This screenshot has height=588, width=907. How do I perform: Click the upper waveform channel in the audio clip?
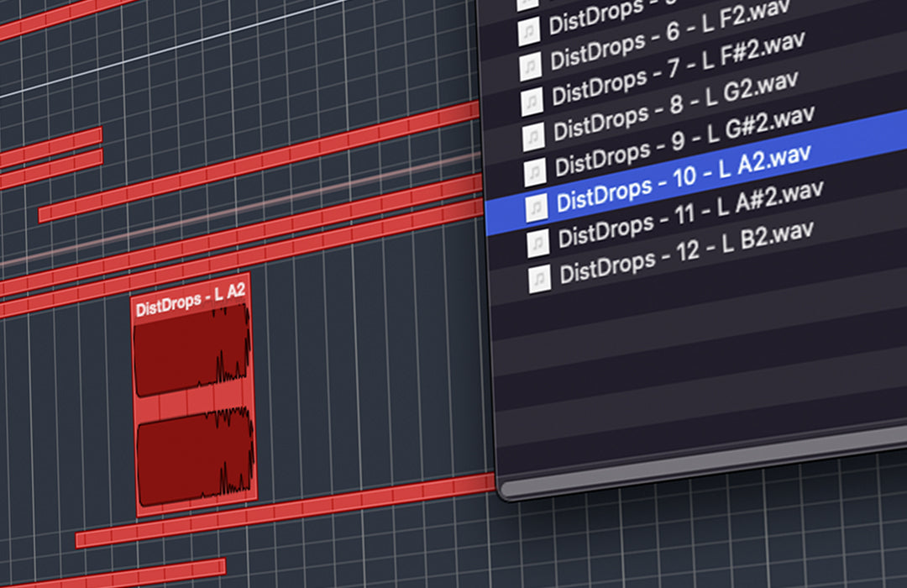pos(192,350)
